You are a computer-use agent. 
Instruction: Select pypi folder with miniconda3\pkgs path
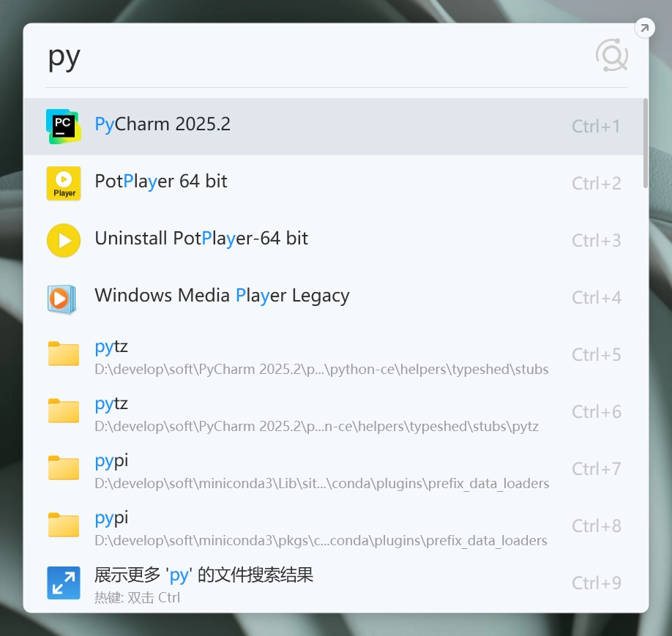[334, 525]
